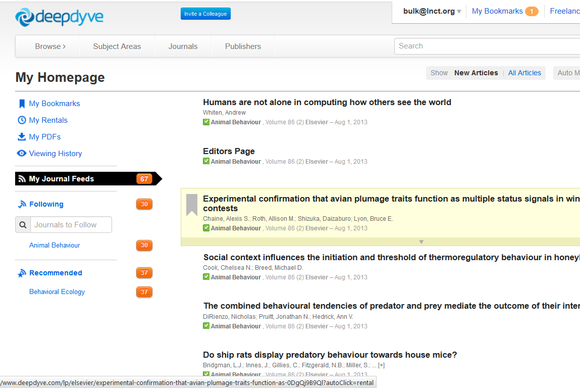This screenshot has width=580, height=388.
Task: Open the Behavioral Ecology recommended journal
Action: [x=57, y=292]
